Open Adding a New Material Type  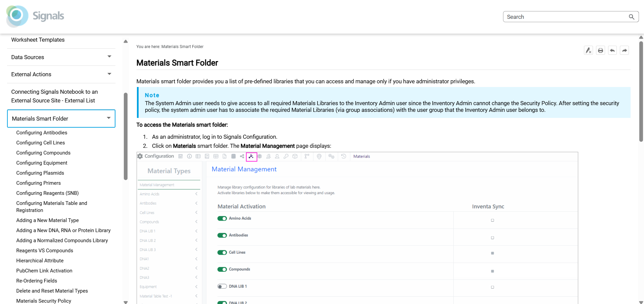point(47,220)
